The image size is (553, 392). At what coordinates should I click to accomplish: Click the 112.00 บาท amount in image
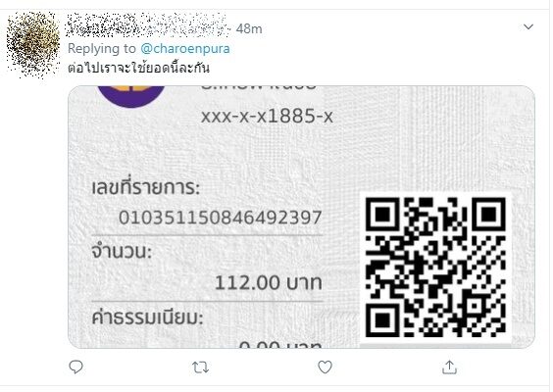(269, 282)
